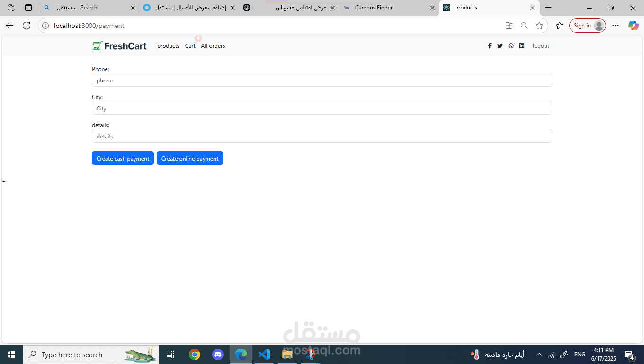The image size is (644, 364).
Task: Open the taskbar clock and date
Action: (603, 355)
